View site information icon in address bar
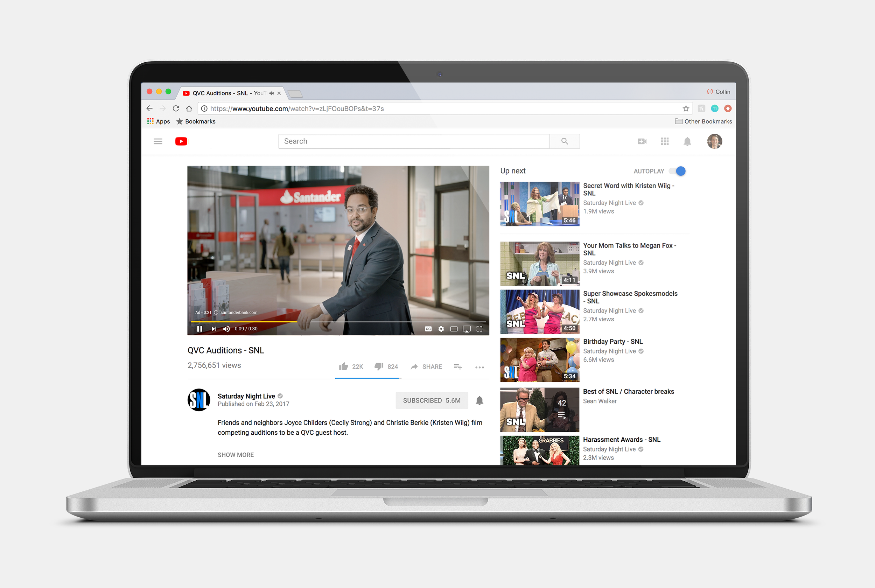Viewport: 875px width, 588px height. pos(204,108)
